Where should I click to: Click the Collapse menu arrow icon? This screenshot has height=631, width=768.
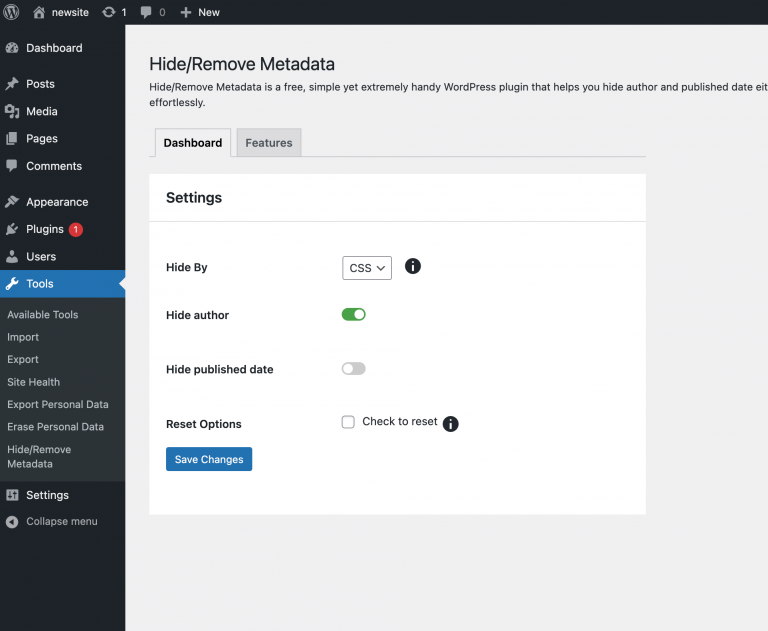(x=12, y=522)
